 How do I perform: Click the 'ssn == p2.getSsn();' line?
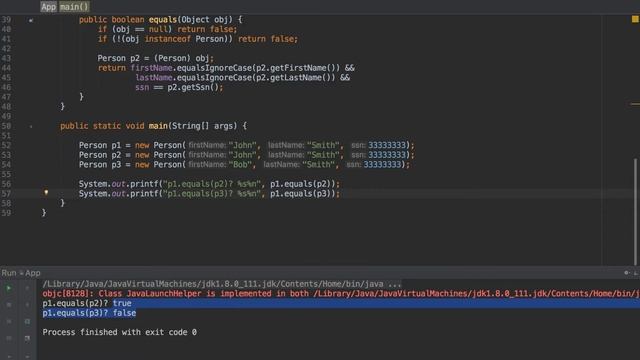click(x=179, y=87)
